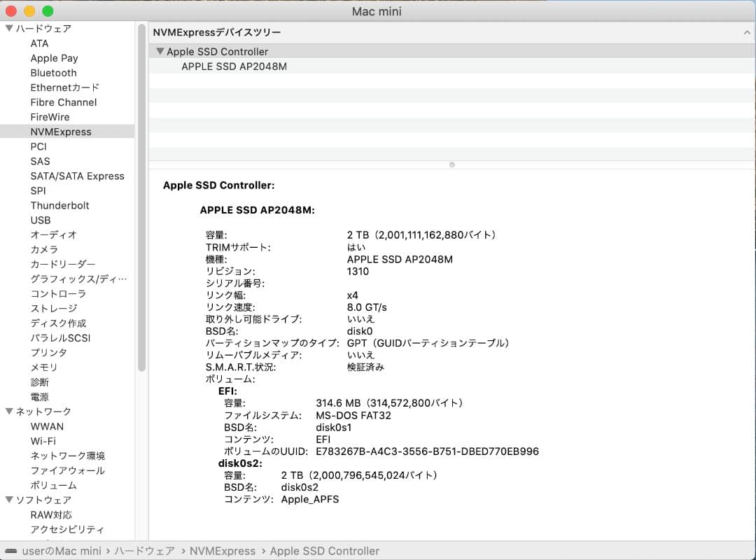Screen dimensions: 756x560
Task: Click file system value MS-DOS FAT32
Action: click(x=353, y=415)
